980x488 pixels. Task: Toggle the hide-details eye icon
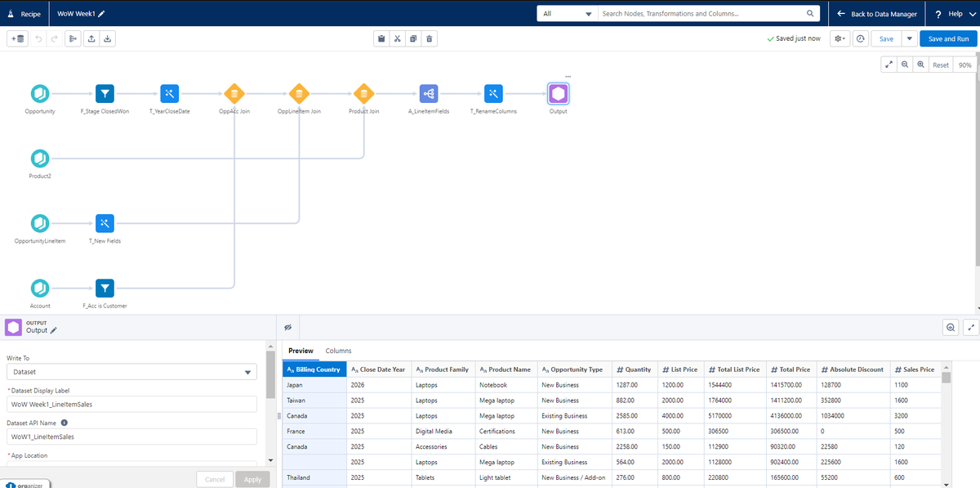288,327
